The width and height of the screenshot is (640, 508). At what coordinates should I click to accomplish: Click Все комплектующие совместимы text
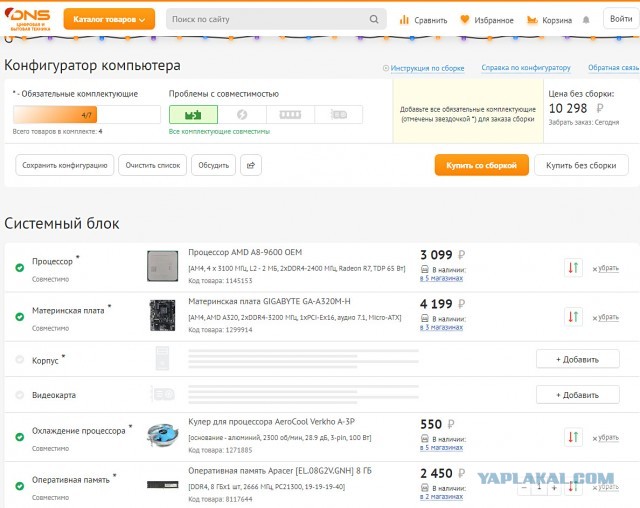[219, 131]
